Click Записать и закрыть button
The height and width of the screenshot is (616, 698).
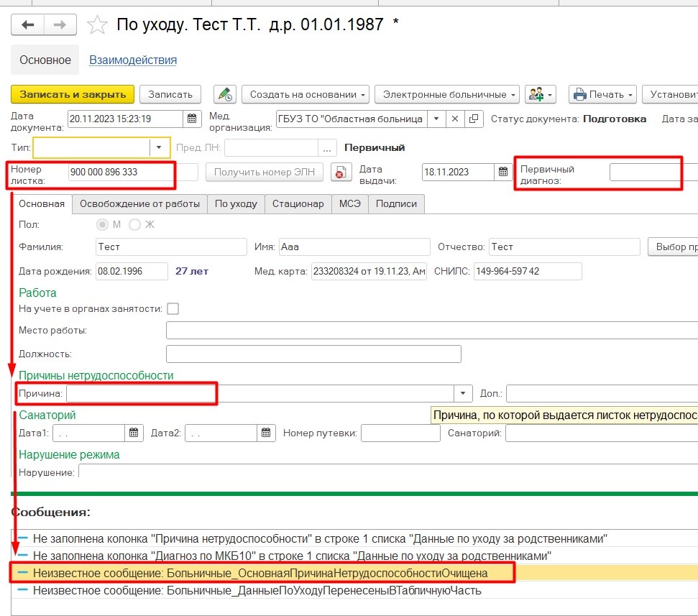72,94
